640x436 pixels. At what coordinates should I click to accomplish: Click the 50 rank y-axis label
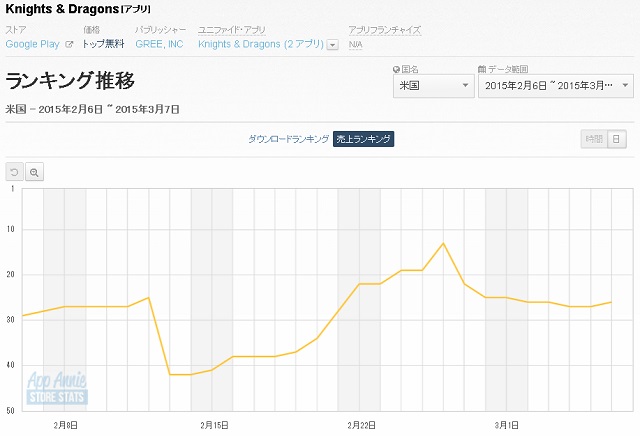10,411
